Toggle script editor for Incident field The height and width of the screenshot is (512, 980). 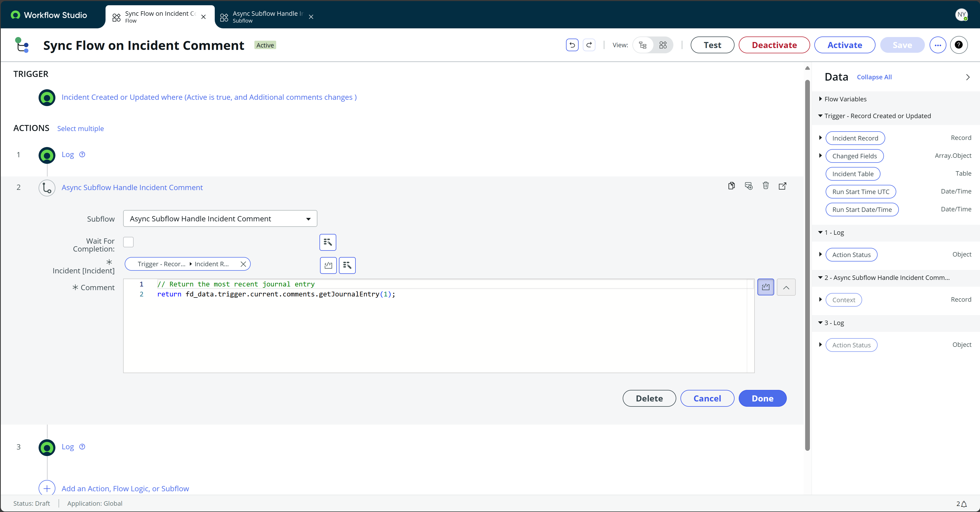[328, 265]
